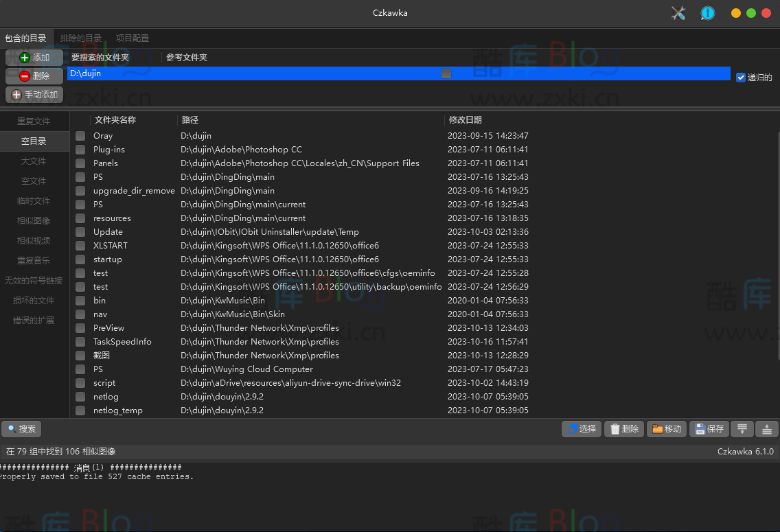Switch to the 排除的目录 tab
Image resolution: width=780 pixels, height=532 pixels.
[x=80, y=38]
